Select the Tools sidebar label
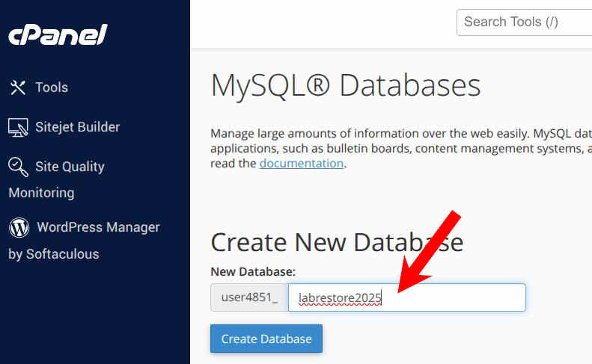Image resolution: width=592 pixels, height=364 pixels. click(52, 87)
